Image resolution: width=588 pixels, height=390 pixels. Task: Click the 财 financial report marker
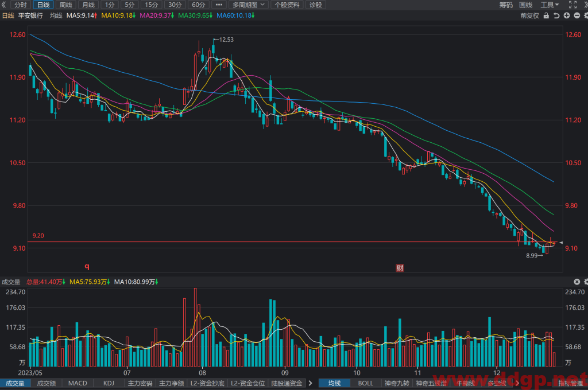pos(400,268)
